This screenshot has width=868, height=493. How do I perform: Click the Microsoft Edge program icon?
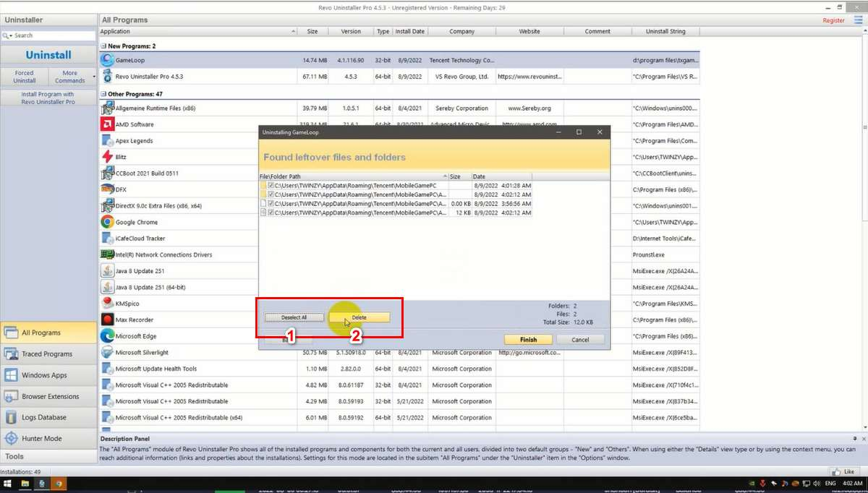tap(107, 336)
